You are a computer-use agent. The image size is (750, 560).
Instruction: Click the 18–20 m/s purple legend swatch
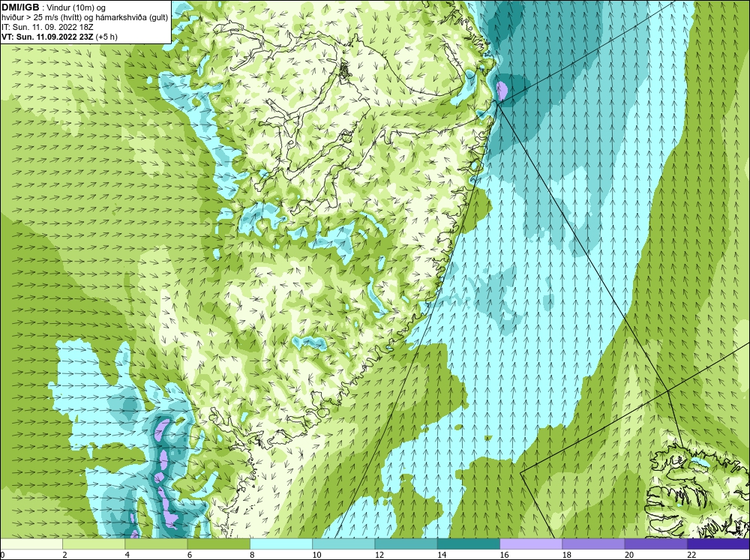(593, 544)
